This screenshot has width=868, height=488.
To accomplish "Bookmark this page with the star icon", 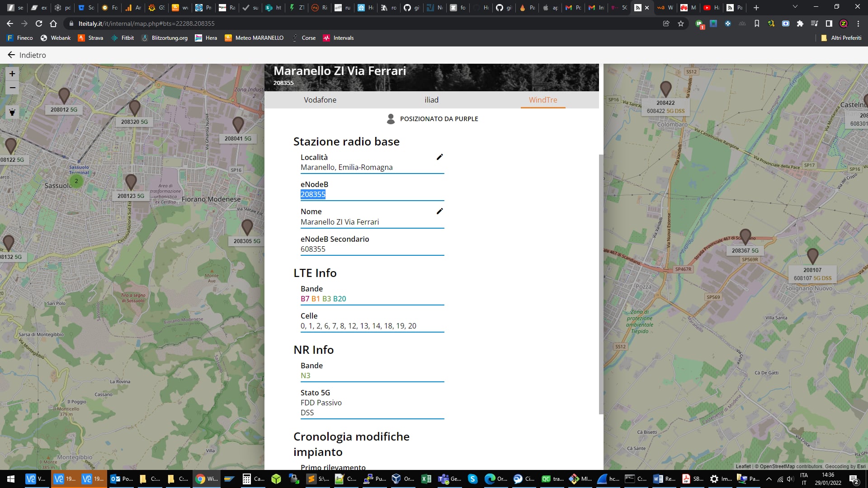I will [681, 23].
